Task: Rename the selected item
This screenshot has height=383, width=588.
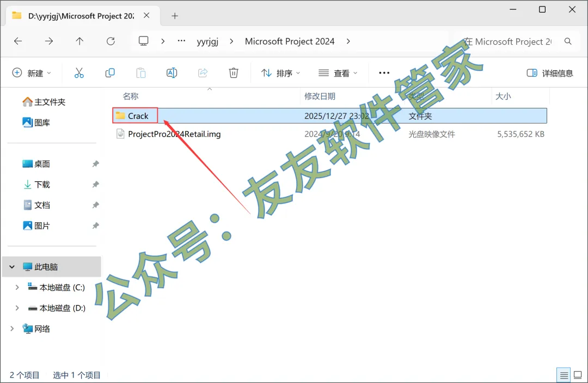Action: point(171,73)
